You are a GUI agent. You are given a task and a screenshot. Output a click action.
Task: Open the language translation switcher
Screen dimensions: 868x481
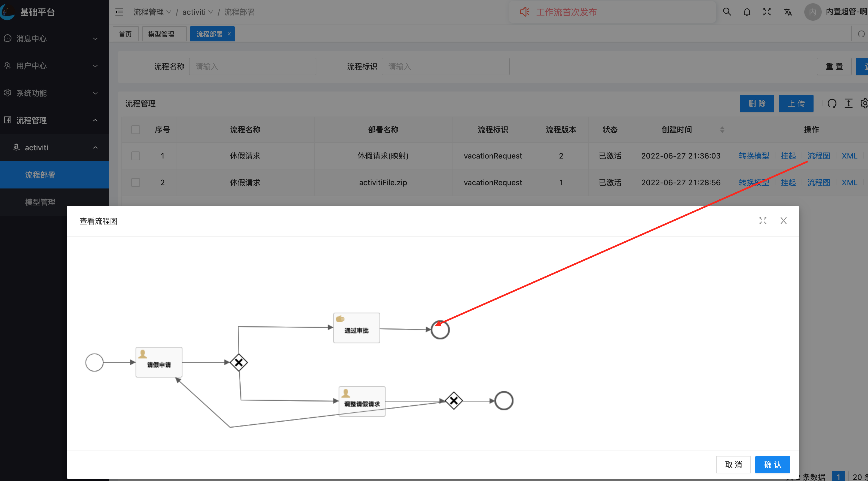pos(787,12)
